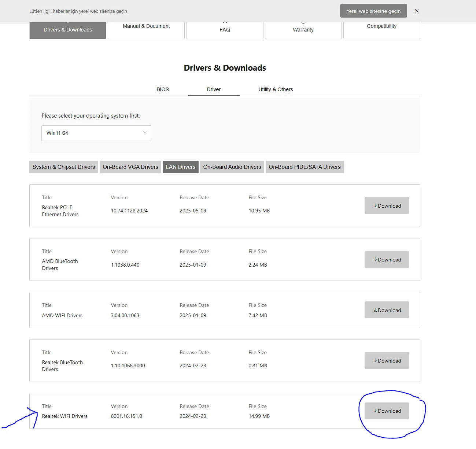Go to the FAQ tab
The height and width of the screenshot is (449, 476).
[225, 30]
